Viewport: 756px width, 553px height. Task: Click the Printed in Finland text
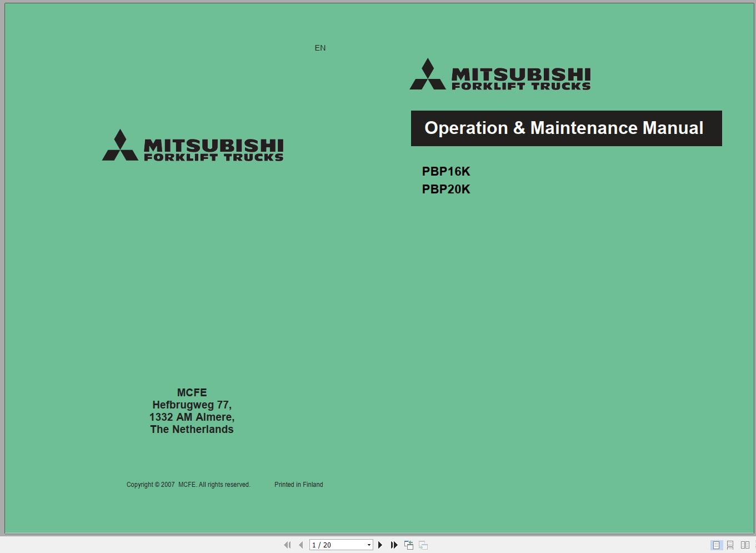(298, 485)
